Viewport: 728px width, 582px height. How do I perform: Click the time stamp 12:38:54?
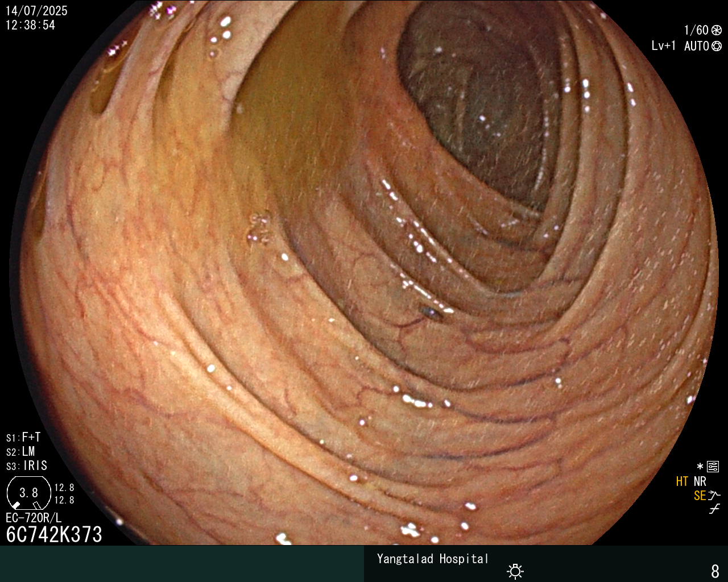point(31,25)
